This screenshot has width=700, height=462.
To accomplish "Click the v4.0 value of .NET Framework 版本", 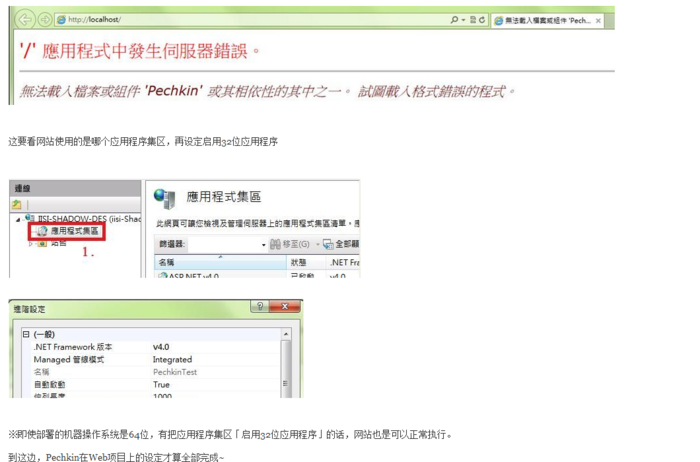I will point(161,347).
